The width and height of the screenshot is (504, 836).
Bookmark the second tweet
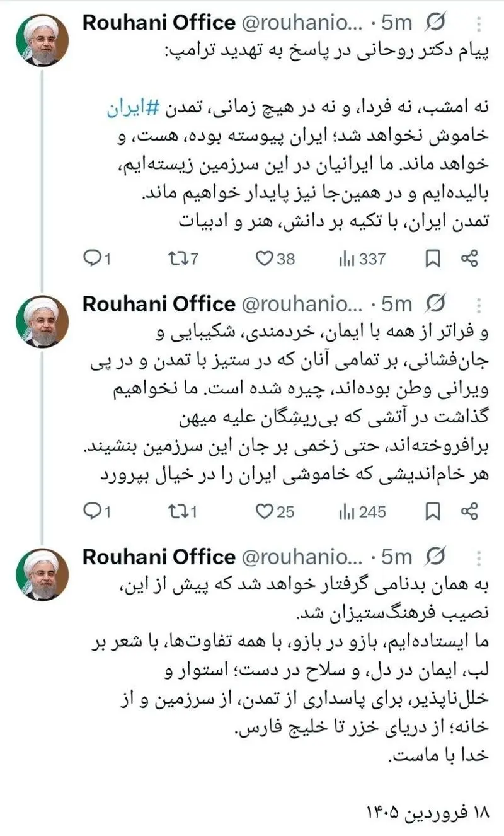click(x=432, y=513)
